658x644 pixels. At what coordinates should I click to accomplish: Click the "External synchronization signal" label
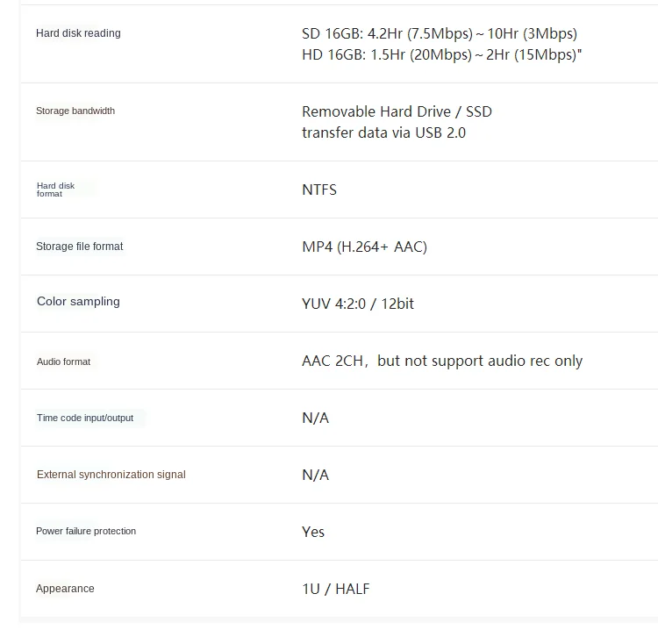point(111,475)
